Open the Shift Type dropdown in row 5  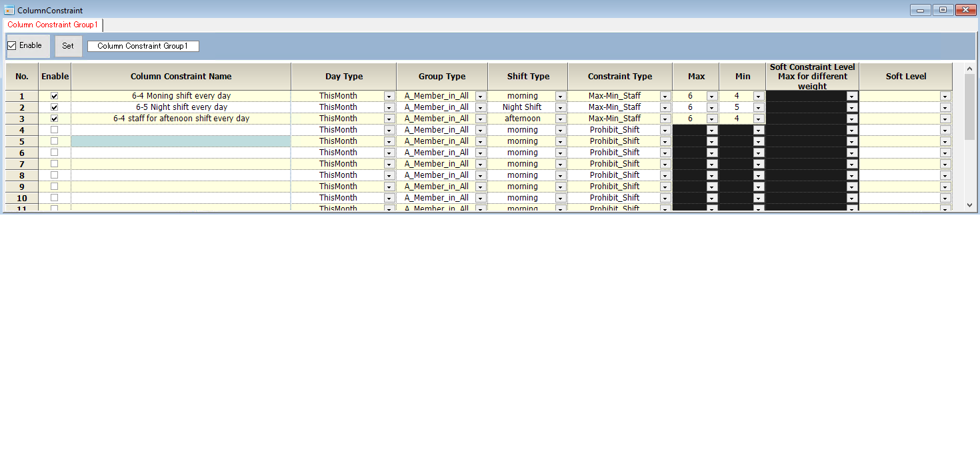pyautogui.click(x=561, y=141)
